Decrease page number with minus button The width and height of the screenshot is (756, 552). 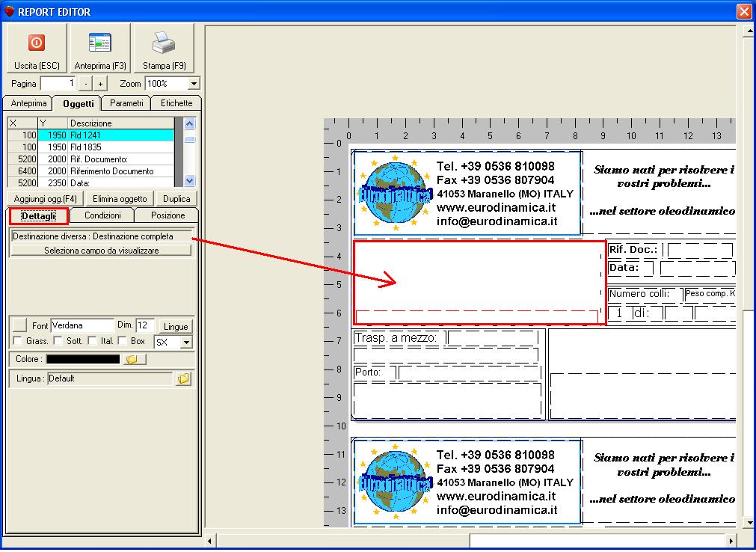coord(85,84)
